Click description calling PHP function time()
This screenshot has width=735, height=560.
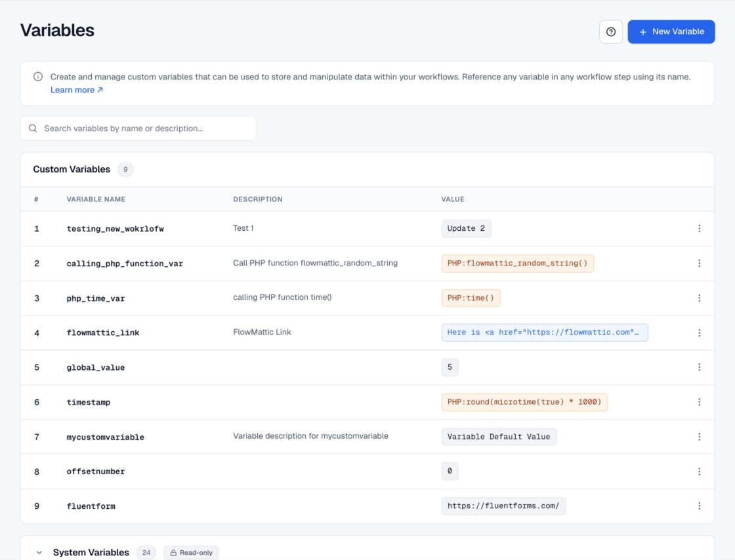tap(282, 297)
